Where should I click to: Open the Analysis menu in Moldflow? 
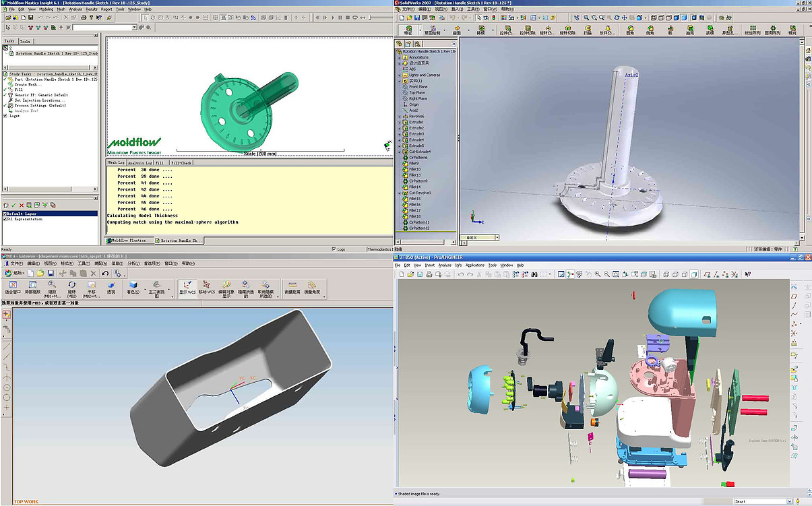coord(75,9)
